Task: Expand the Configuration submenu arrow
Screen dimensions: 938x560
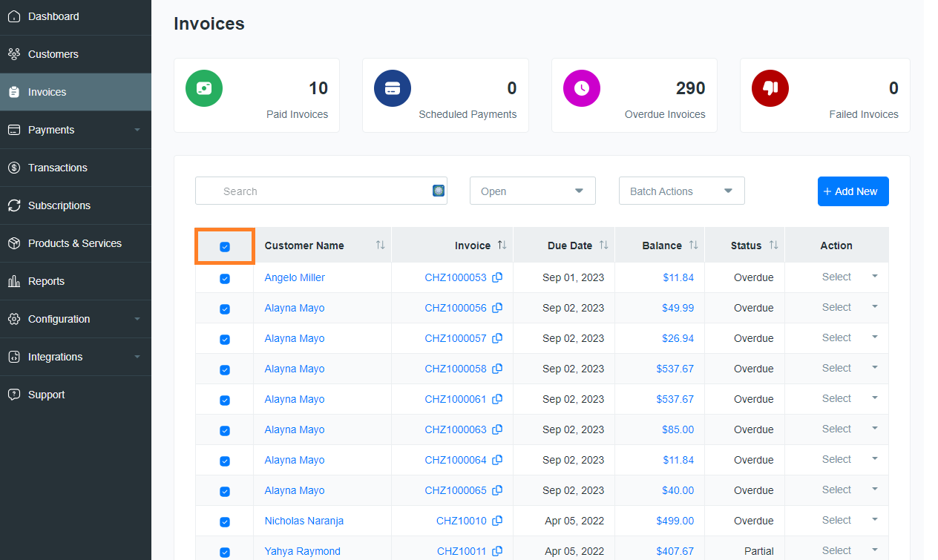Action: [137, 319]
